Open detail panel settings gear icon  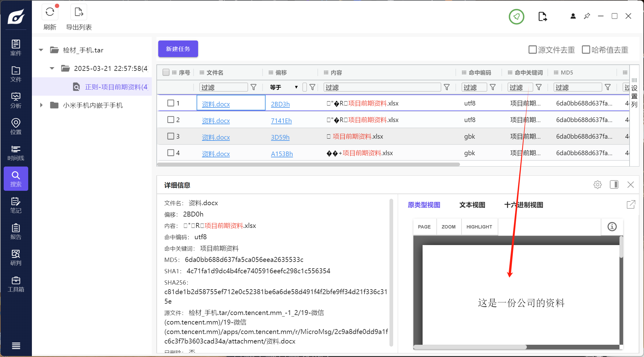point(597,185)
